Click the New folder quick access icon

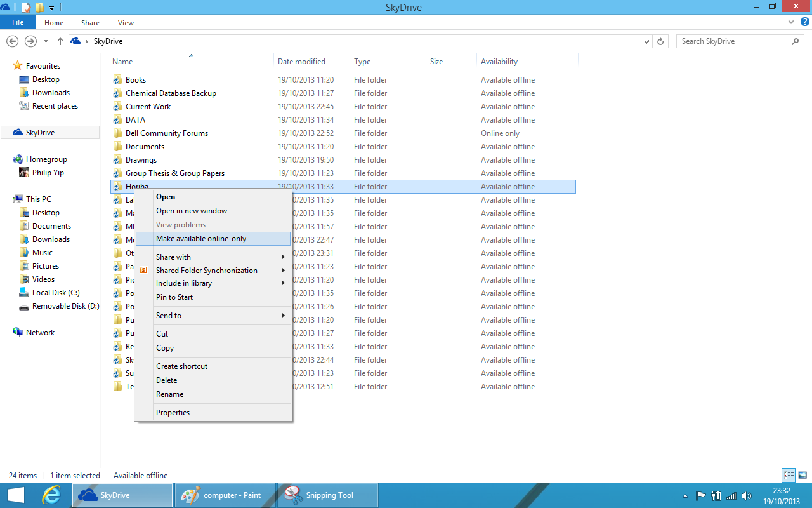(x=39, y=8)
